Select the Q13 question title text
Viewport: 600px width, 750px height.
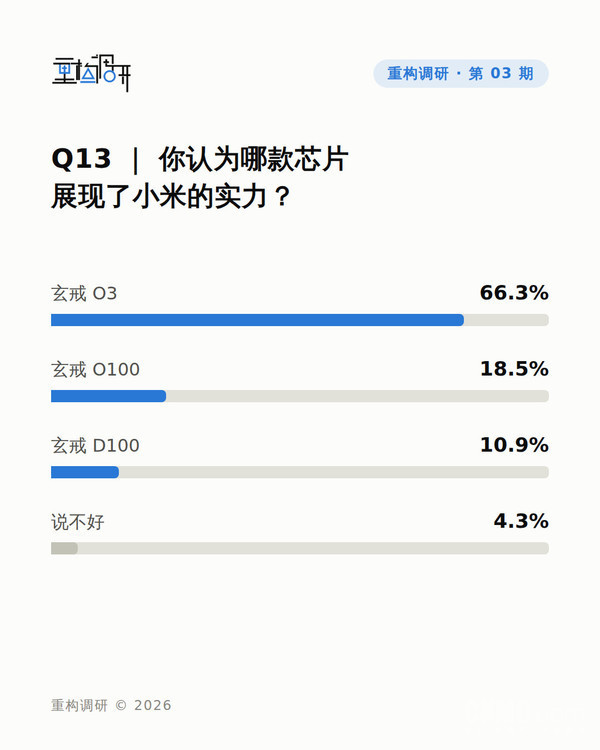click(x=200, y=177)
